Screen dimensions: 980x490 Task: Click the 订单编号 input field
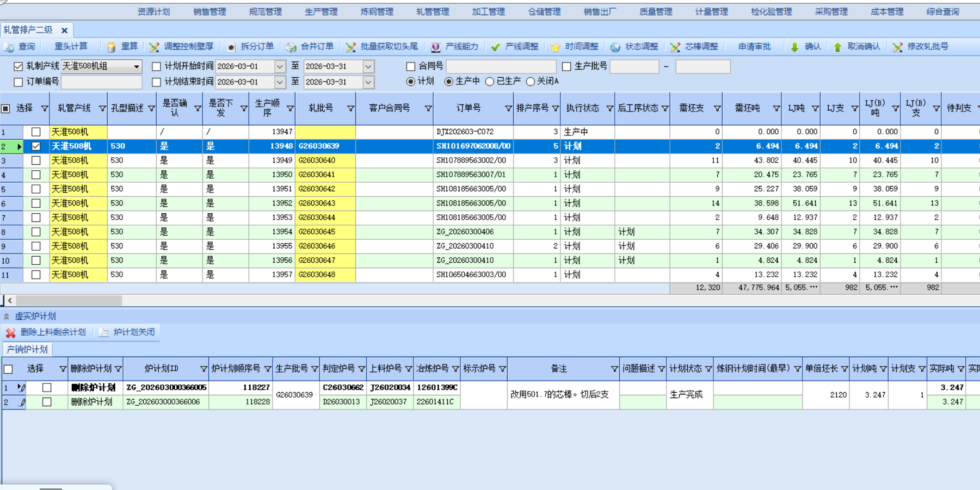pos(101,82)
